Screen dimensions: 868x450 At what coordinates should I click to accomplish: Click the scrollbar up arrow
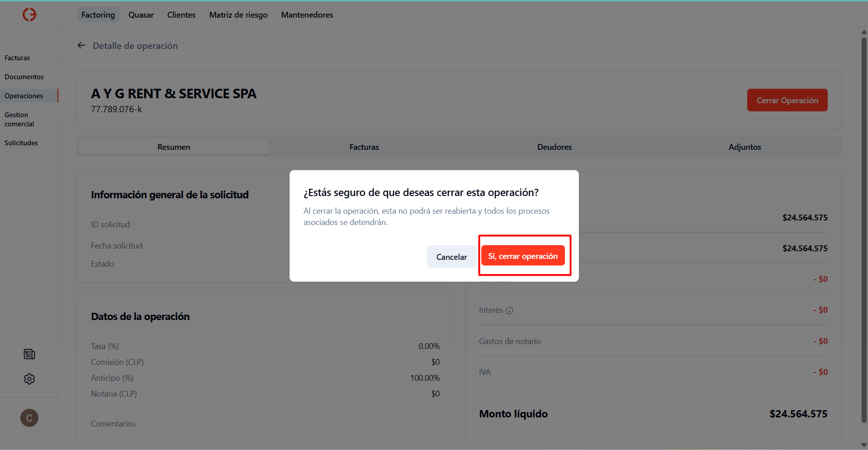pos(863,32)
